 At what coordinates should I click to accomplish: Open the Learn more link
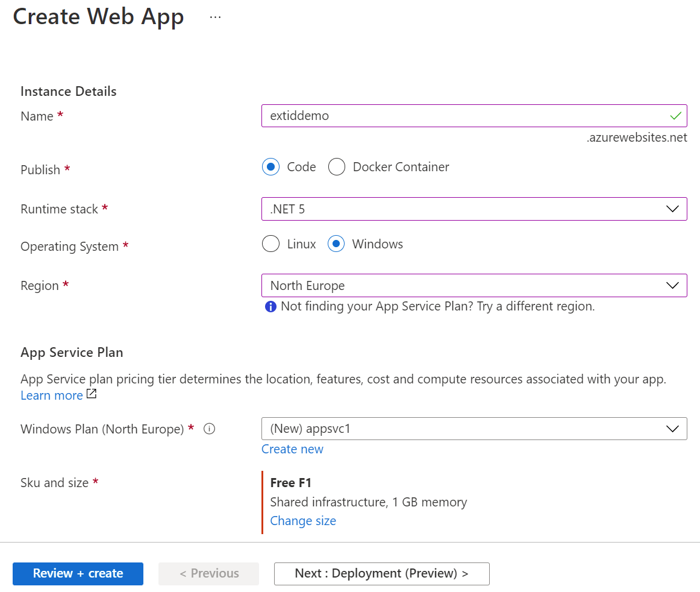coord(52,395)
